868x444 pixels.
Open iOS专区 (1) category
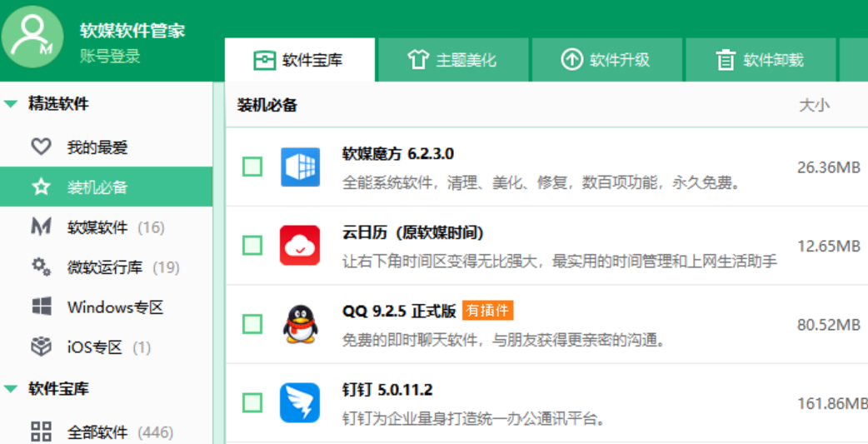(x=107, y=347)
